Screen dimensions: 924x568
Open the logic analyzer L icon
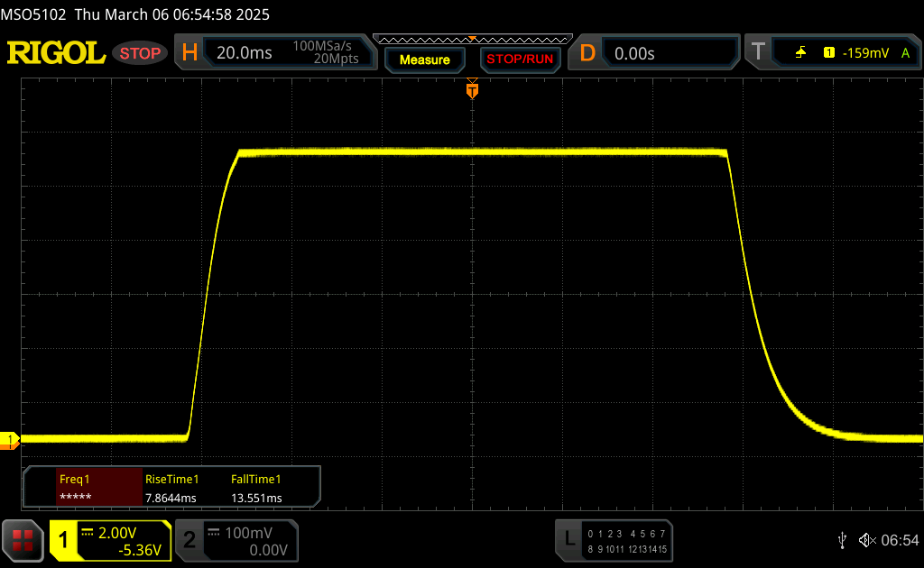569,539
